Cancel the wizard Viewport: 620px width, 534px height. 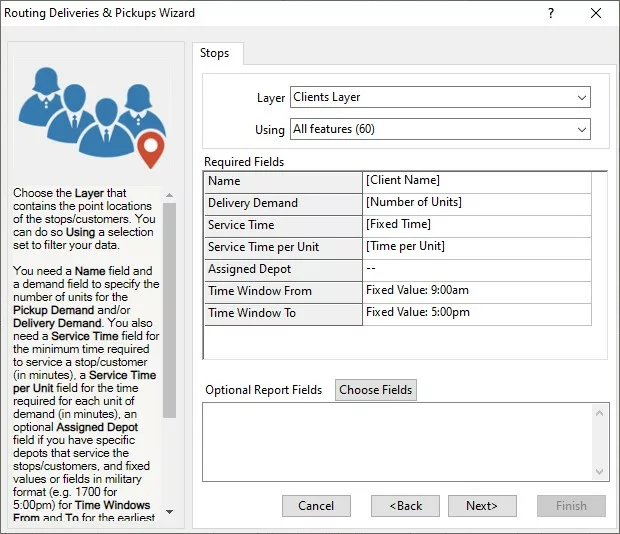316,506
